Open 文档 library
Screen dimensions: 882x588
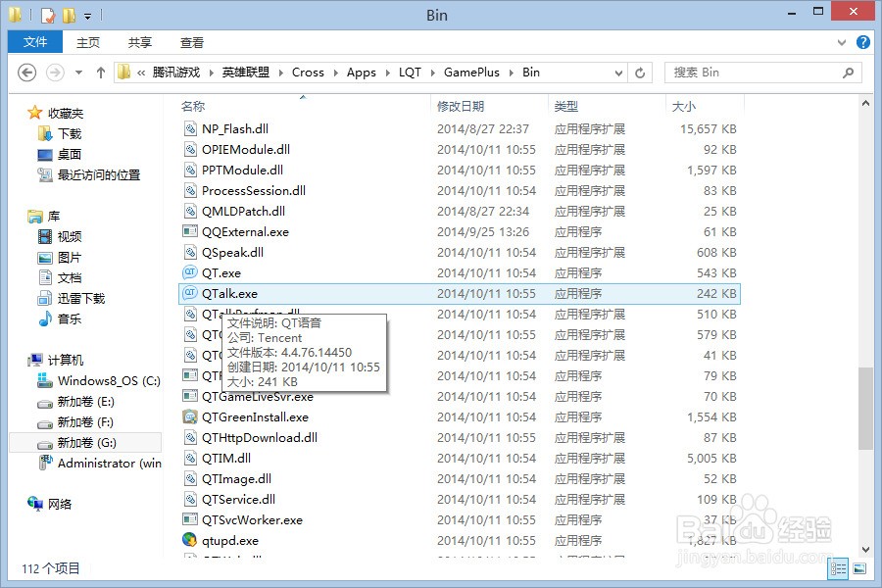click(x=70, y=278)
